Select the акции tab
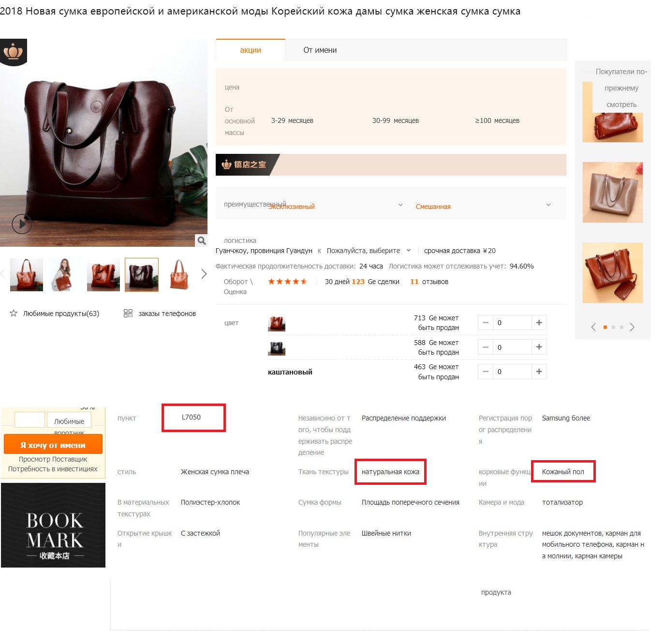This screenshot has height=644, width=665. coord(251,50)
